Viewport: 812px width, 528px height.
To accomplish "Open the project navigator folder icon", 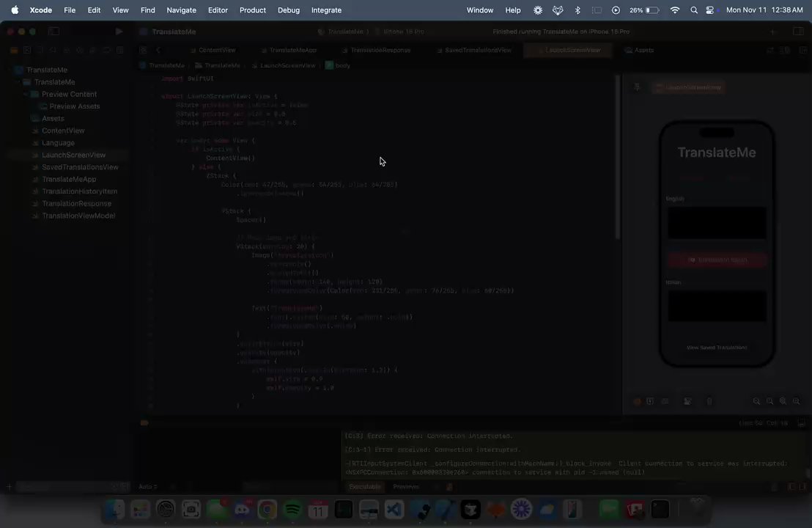I will [x=14, y=51].
